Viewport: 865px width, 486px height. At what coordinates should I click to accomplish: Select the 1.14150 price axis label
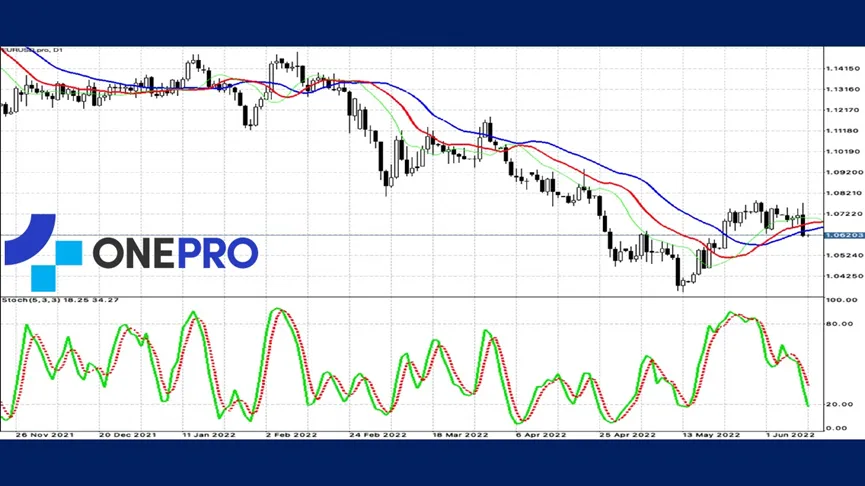[x=842, y=68]
